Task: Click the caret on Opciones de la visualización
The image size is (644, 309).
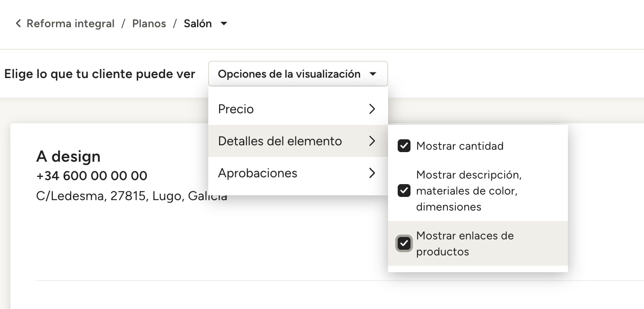Action: (x=373, y=74)
